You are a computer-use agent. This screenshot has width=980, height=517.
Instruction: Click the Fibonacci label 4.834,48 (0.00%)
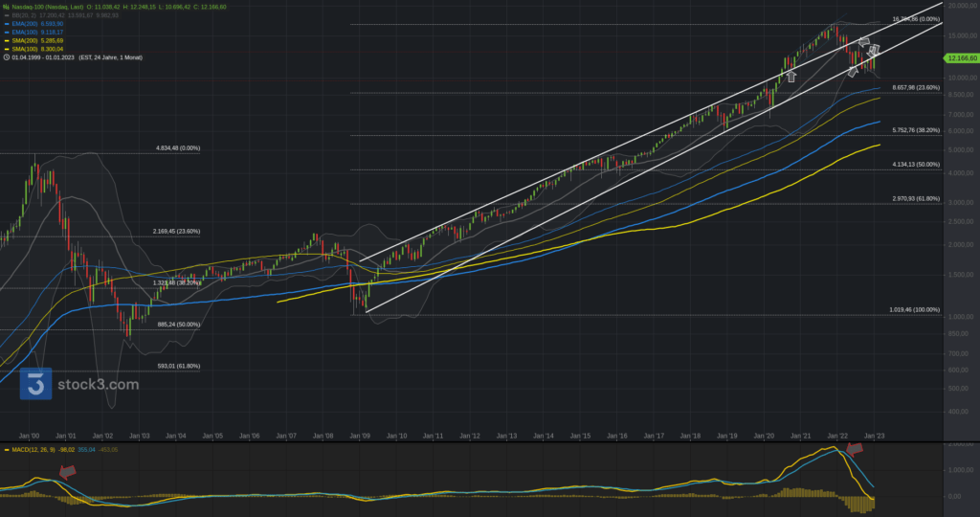click(178, 148)
